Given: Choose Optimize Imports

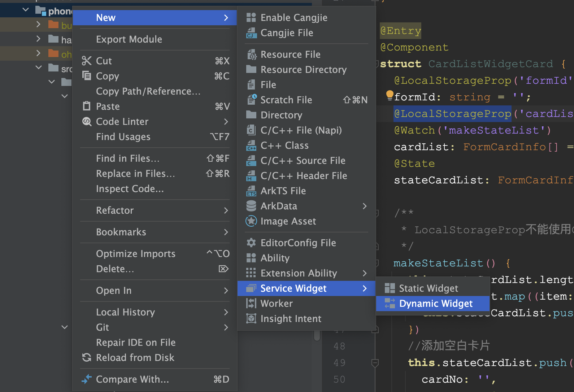Looking at the screenshot, I should coord(155,253).
